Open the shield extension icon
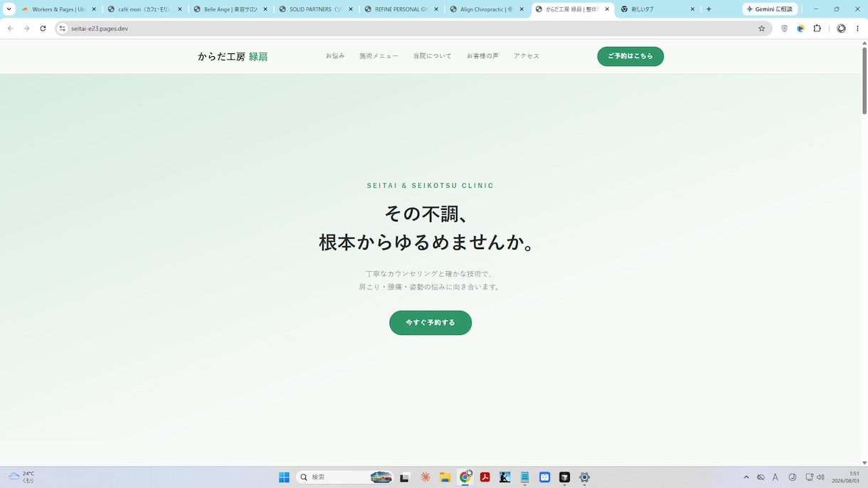868x488 pixels. (785, 28)
